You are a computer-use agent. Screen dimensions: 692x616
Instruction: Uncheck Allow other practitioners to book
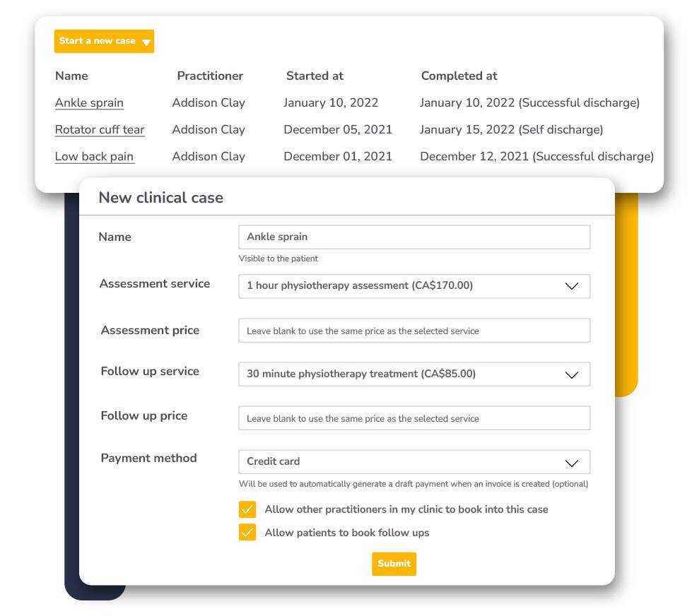(x=247, y=510)
